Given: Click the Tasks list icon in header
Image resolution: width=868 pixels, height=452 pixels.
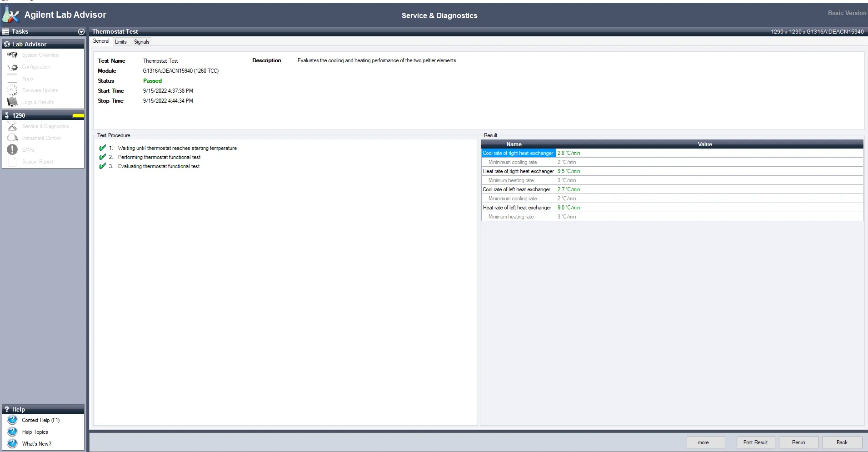Looking at the screenshot, I should [5, 31].
